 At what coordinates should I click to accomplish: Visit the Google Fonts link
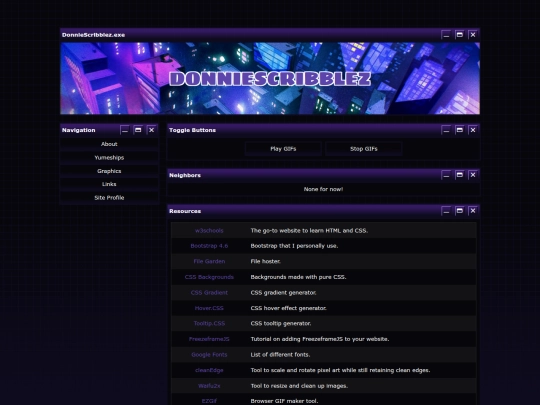click(x=209, y=354)
